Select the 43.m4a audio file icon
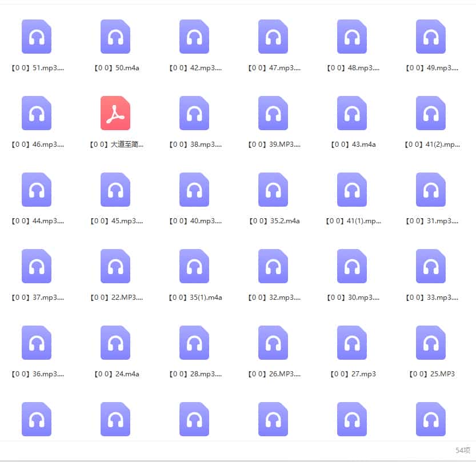Image resolution: width=476 pixels, height=462 pixels. (x=352, y=113)
